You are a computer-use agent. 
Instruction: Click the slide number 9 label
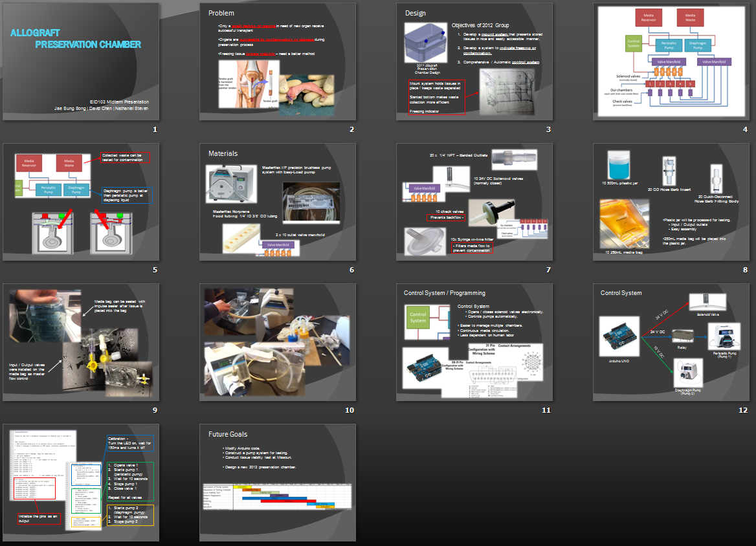point(155,410)
